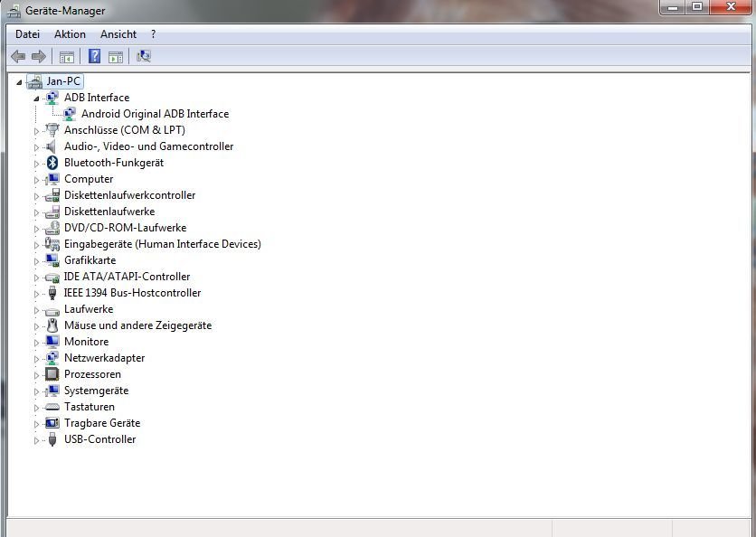The width and height of the screenshot is (756, 537).
Task: Click the Back arrow toolbar icon
Action: 18,56
